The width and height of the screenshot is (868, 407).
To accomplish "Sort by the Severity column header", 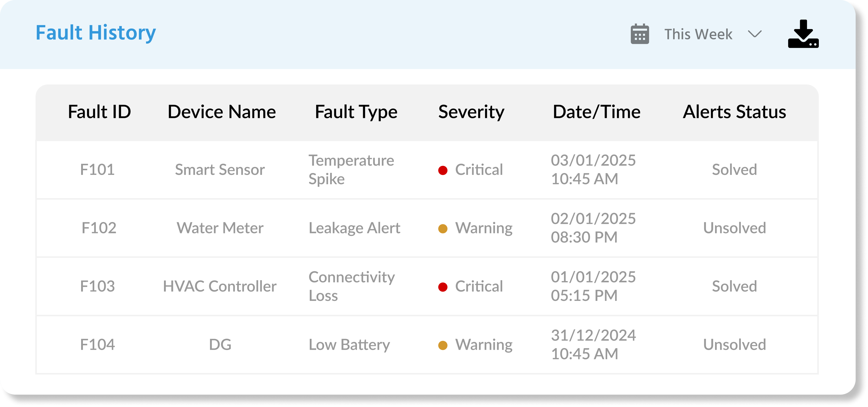I will point(471,112).
